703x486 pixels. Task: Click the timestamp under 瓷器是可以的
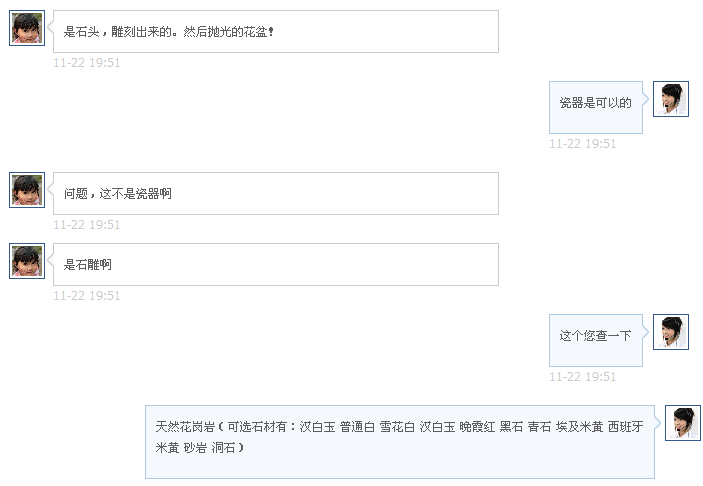(x=583, y=144)
